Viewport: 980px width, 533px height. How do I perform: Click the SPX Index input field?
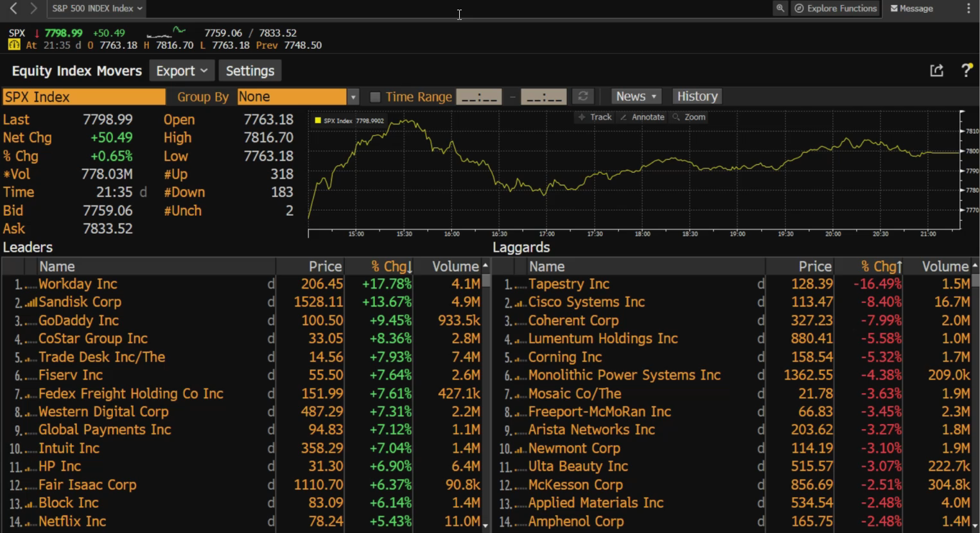[84, 97]
